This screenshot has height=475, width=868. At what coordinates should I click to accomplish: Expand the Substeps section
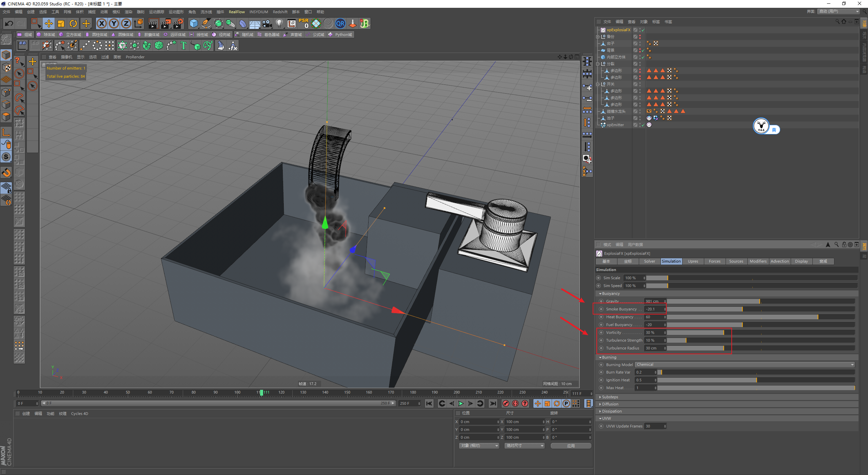coord(610,397)
